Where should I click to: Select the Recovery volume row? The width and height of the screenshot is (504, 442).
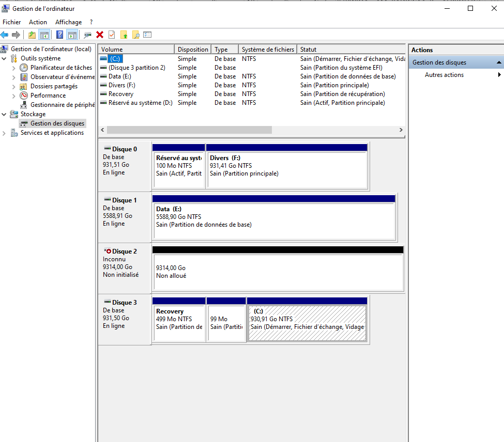tap(252, 94)
